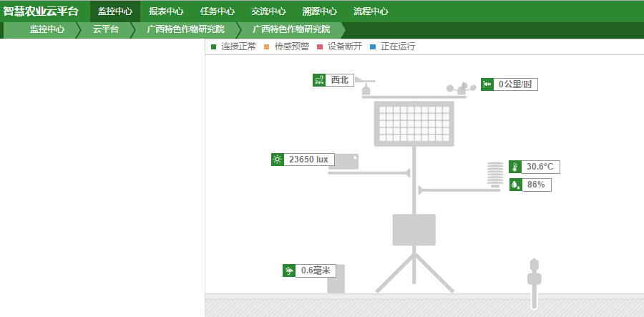Screen dimensions: 644x317
Task: Open the 任务中心 menu
Action: tap(218, 11)
